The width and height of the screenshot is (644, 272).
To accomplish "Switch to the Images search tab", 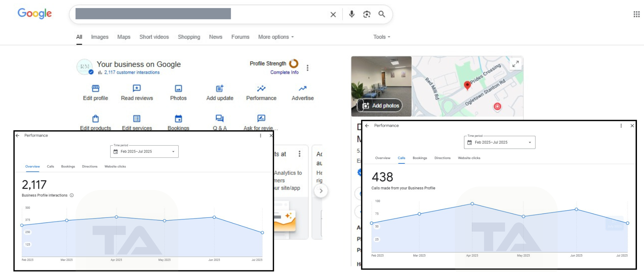I will pos(100,37).
